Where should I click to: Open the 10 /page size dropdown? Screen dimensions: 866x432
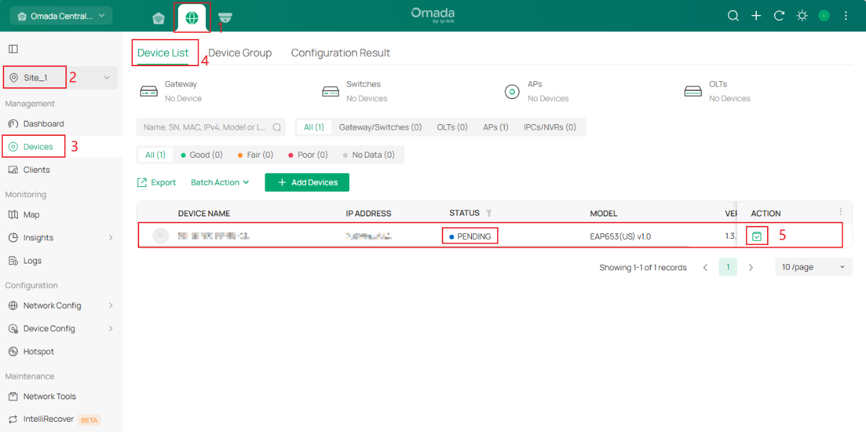tap(814, 267)
